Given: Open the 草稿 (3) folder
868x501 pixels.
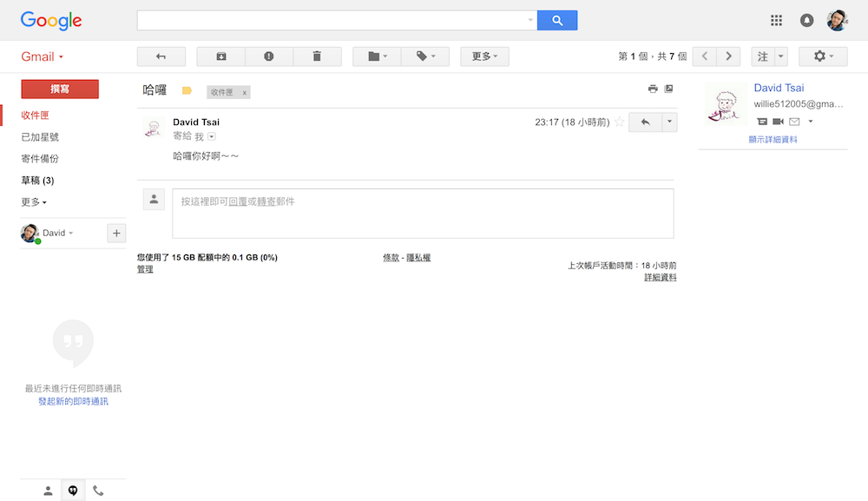Looking at the screenshot, I should pyautogui.click(x=37, y=181).
